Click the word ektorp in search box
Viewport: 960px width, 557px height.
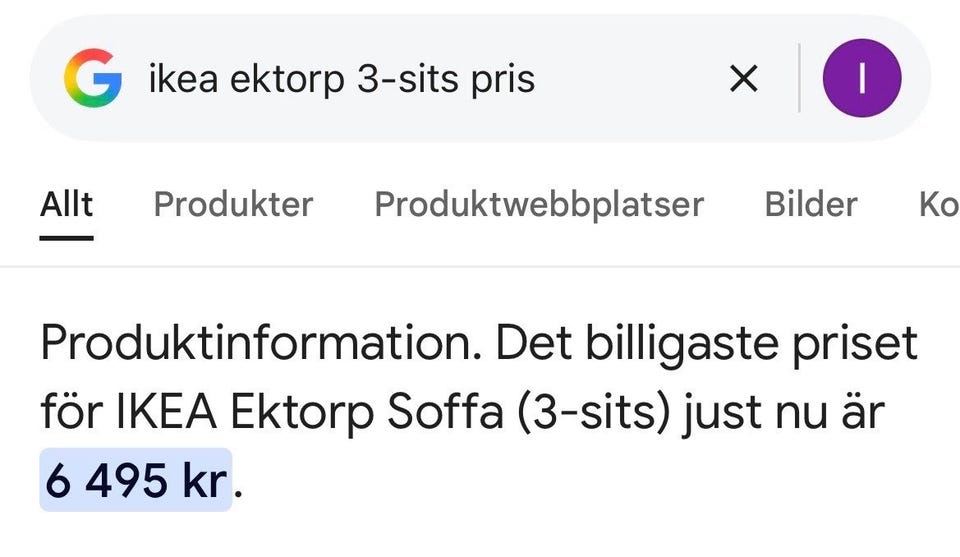tap(285, 79)
